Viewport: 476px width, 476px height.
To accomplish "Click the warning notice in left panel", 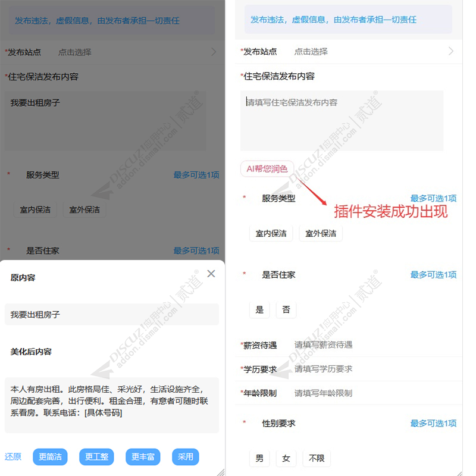I will tap(112, 20).
